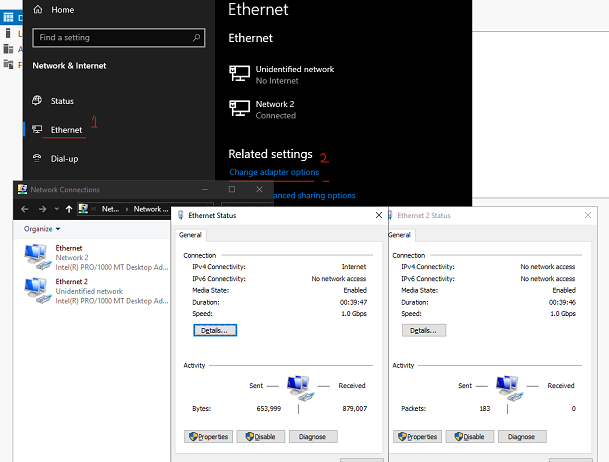The width and height of the screenshot is (609, 462).
Task: Click Details button in Ethernet 2 Status
Action: point(424,330)
